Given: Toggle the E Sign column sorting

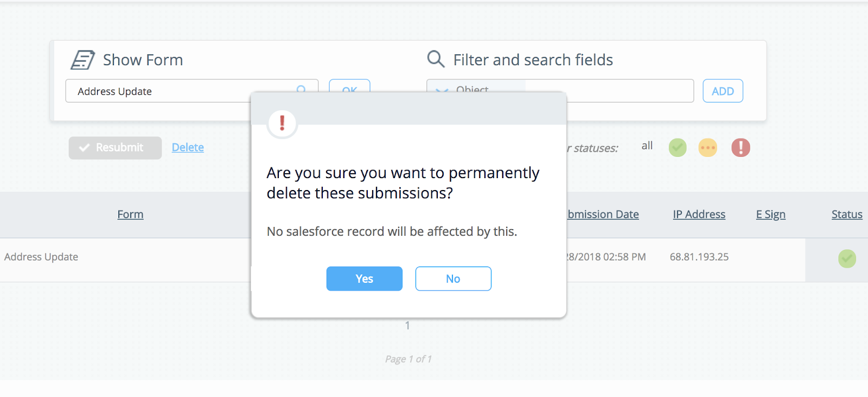Looking at the screenshot, I should click(x=770, y=214).
